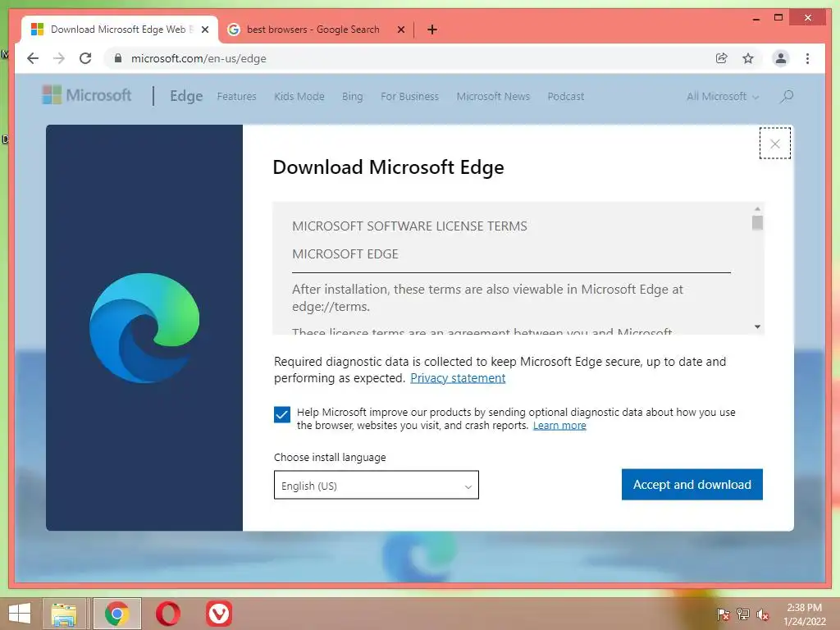Viewport: 840px width, 630px height.
Task: Click the MICROSOFT SOFTWARE LICENSE TERMS heading
Action: 409,226
